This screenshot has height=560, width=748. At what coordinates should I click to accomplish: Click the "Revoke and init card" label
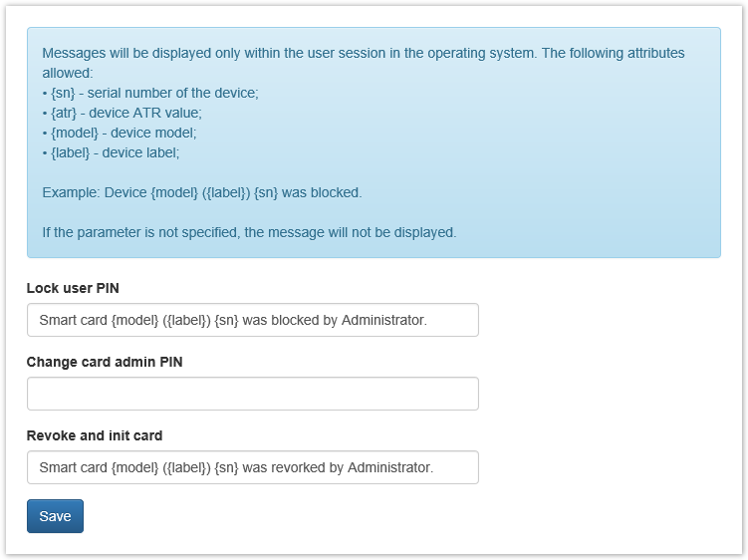(x=95, y=435)
